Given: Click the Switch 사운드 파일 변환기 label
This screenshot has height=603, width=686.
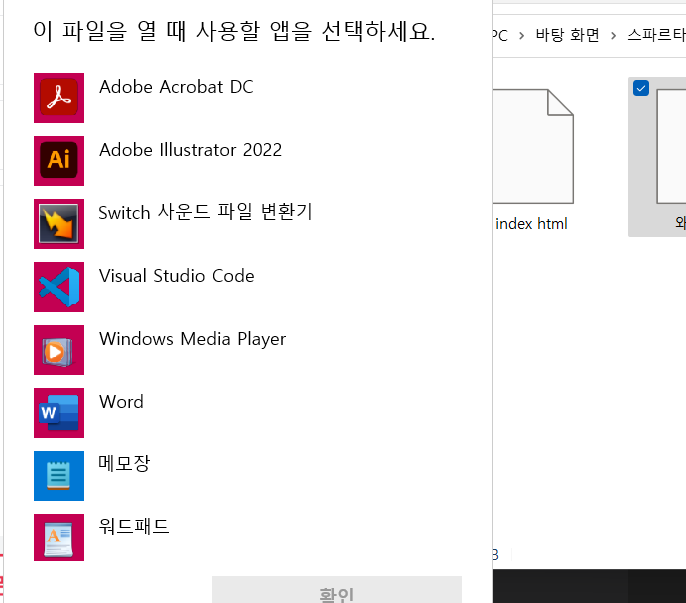Looking at the screenshot, I should [205, 212].
